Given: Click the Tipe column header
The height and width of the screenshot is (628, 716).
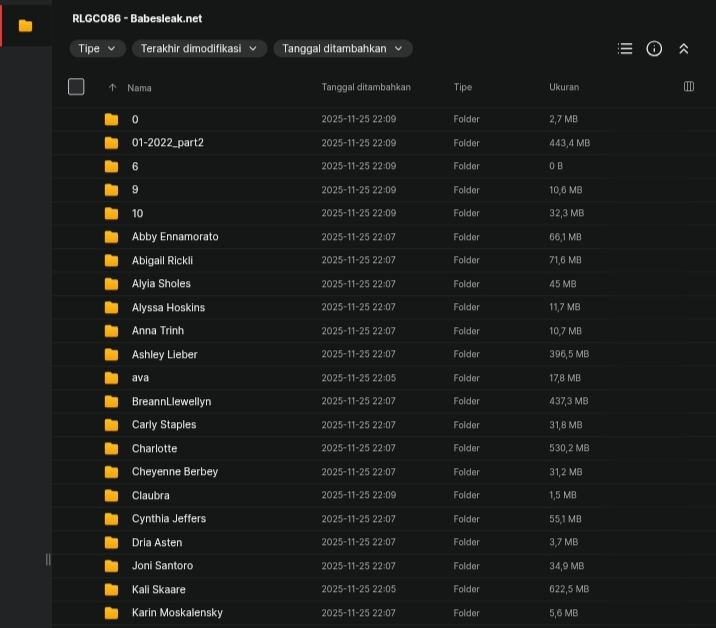Looking at the screenshot, I should pyautogui.click(x=463, y=88).
